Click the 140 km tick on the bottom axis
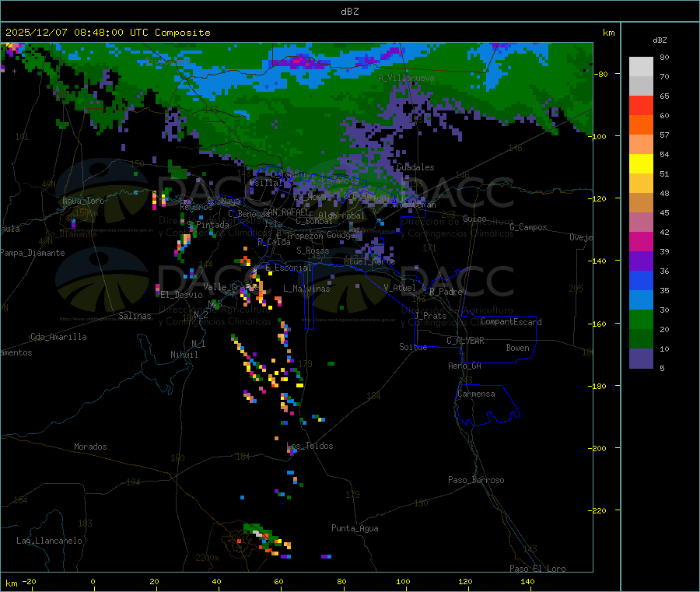The width and height of the screenshot is (700, 592). pyautogui.click(x=527, y=581)
